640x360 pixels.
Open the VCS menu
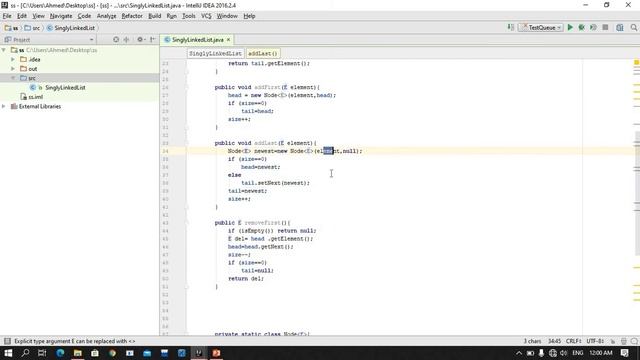[206, 16]
